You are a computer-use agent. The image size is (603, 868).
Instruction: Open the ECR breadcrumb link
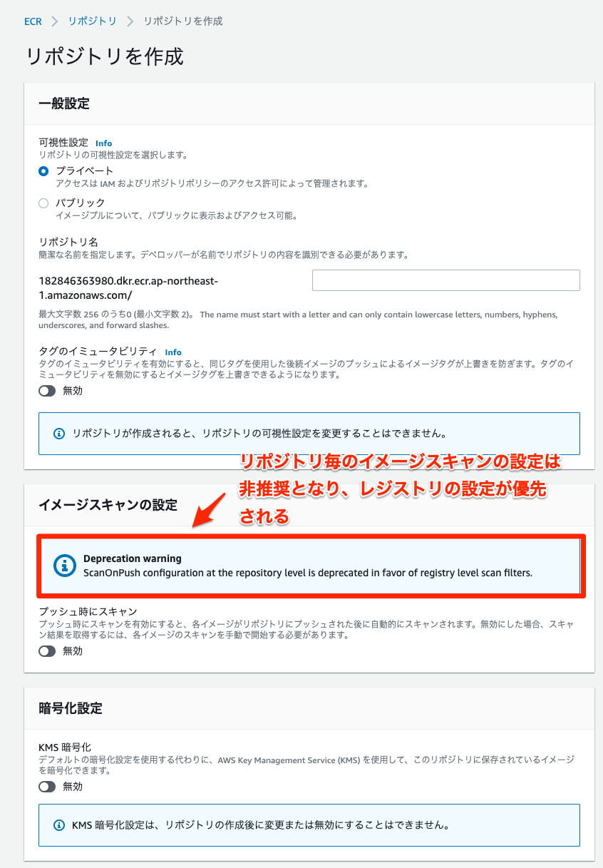(x=33, y=21)
